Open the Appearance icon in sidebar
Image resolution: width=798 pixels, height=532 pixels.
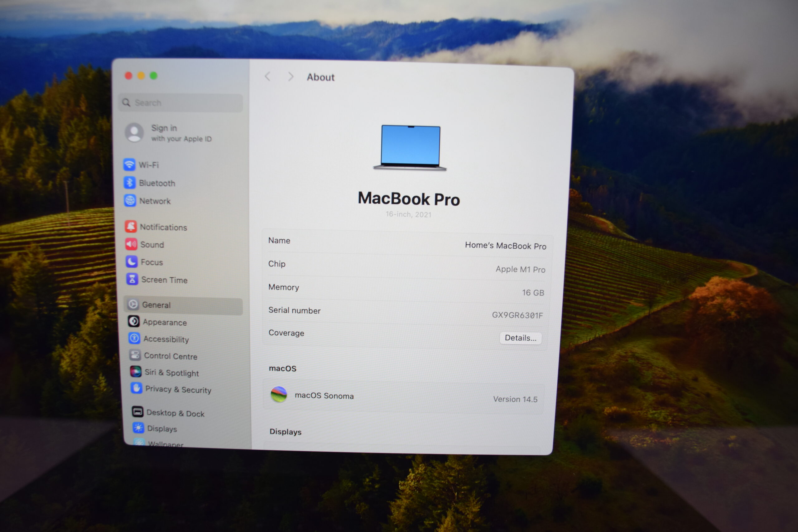tap(134, 321)
